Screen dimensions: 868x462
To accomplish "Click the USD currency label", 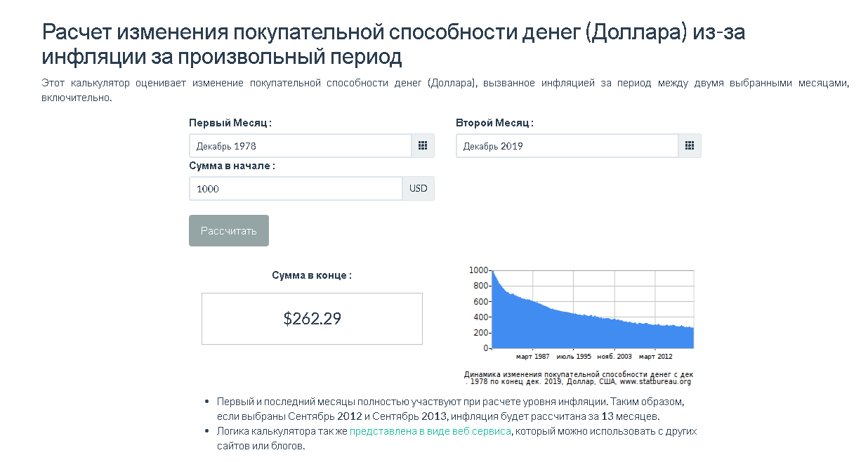I will click(419, 189).
